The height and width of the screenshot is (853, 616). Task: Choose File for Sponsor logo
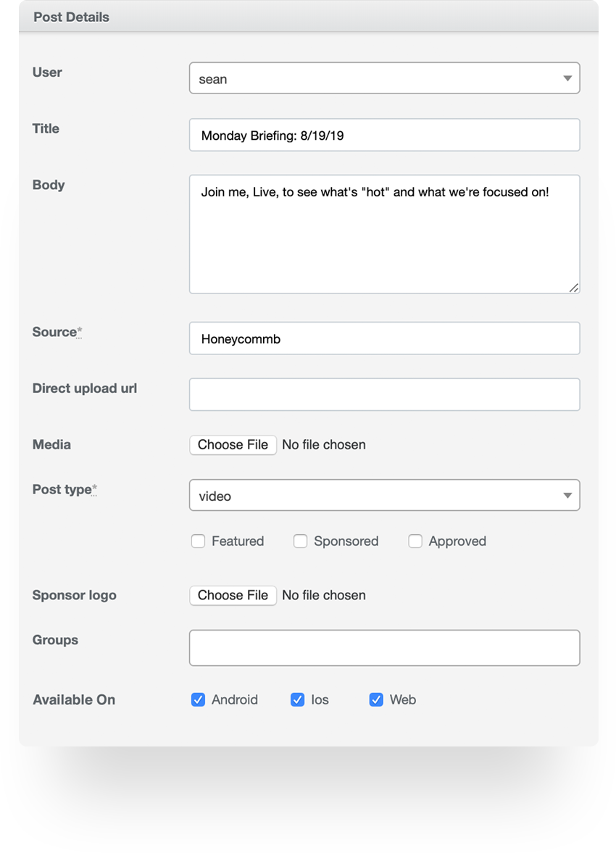click(233, 595)
